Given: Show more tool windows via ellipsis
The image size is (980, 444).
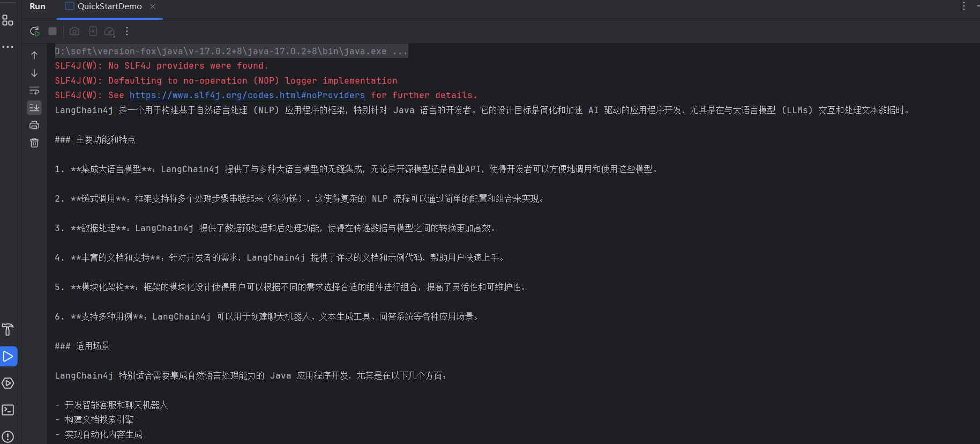Looking at the screenshot, I should [x=8, y=47].
